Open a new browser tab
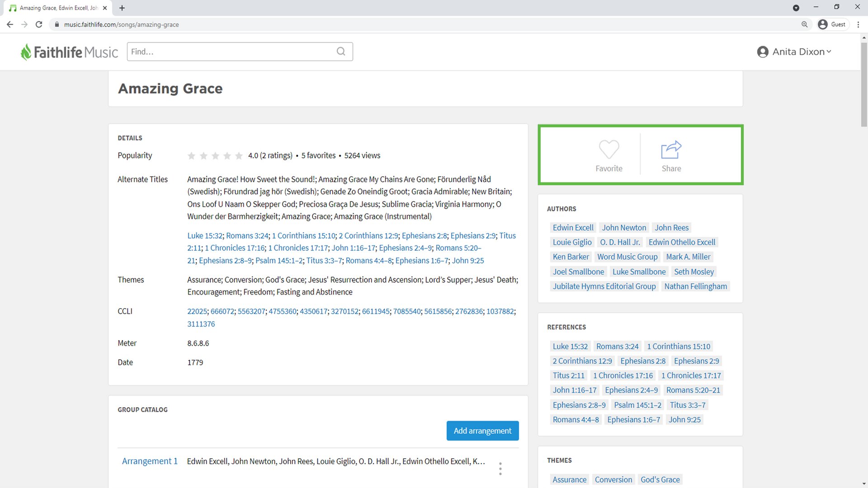 (122, 8)
